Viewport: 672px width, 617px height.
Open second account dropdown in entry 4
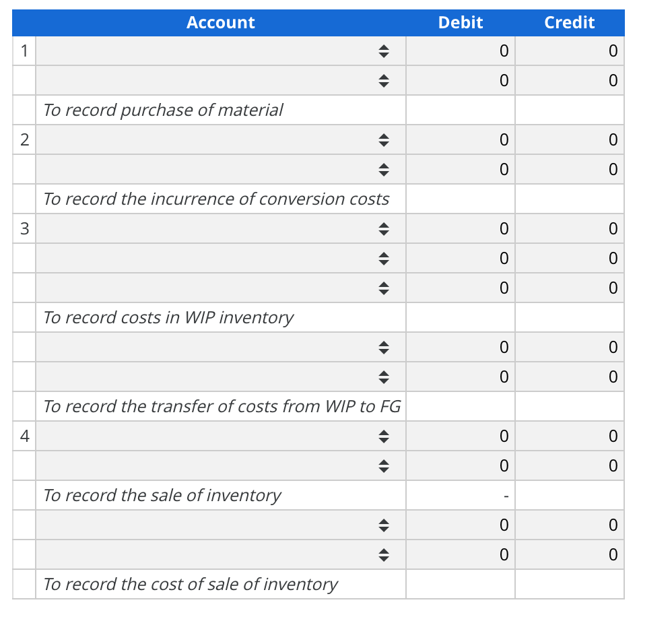pos(221,465)
